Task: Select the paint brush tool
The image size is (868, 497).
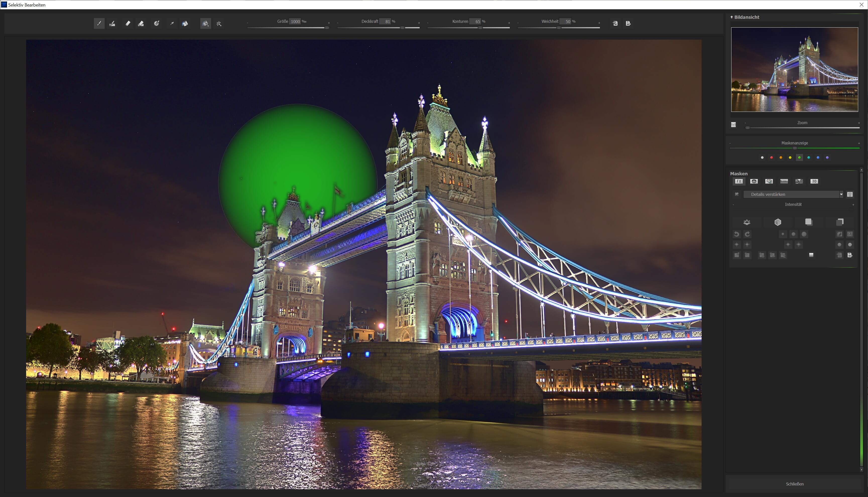Action: click(x=99, y=24)
